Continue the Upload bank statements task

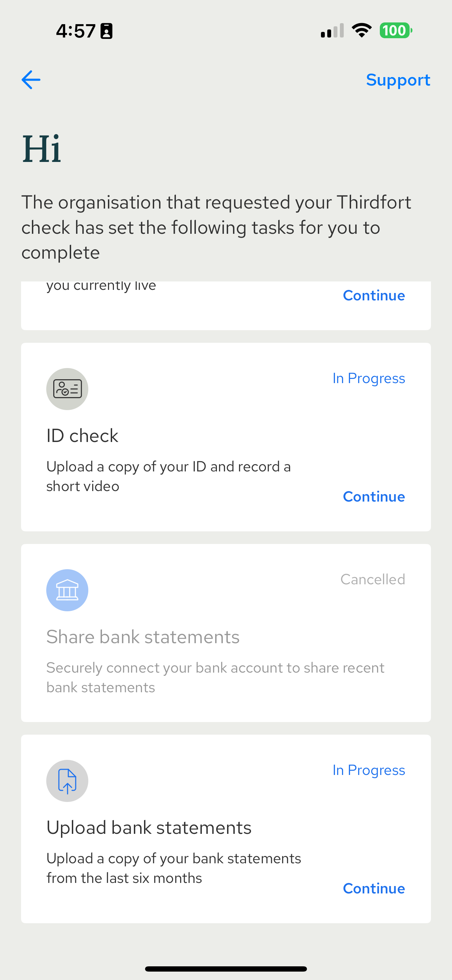tap(374, 888)
